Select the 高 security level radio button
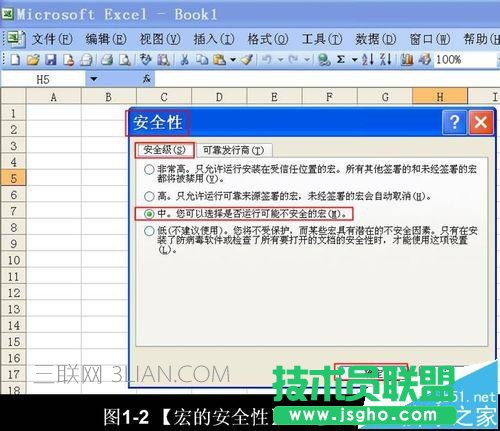500x431 pixels. 149,196
